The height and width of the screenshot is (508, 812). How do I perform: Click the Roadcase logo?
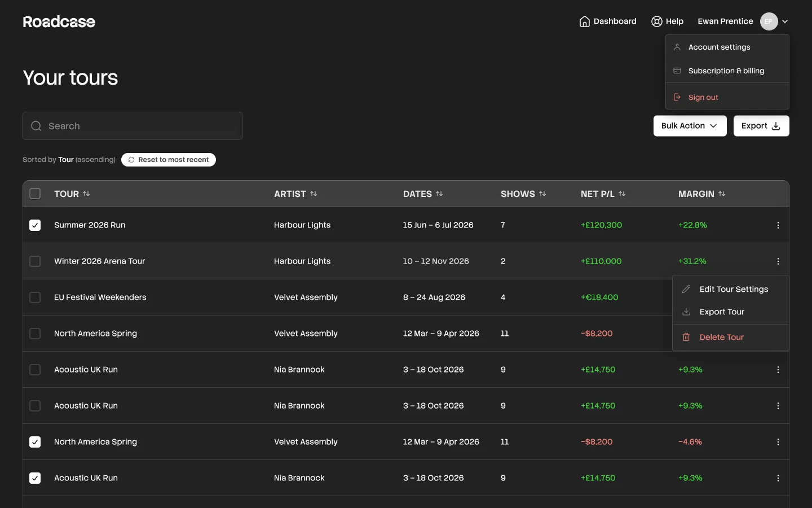pos(59,21)
